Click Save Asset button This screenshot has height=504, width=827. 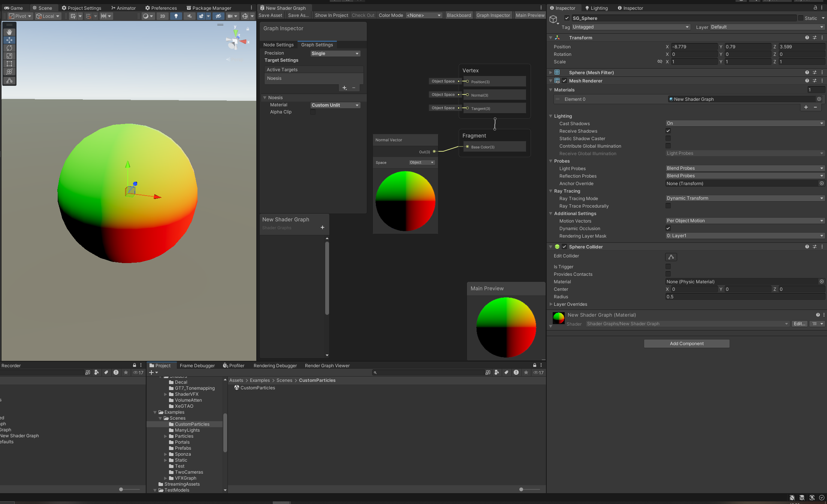pos(270,15)
